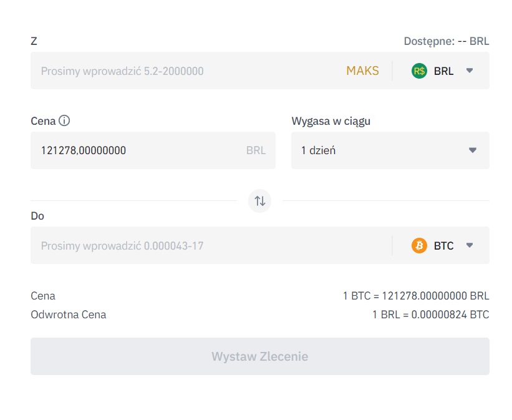Select the '1 dzień' expiry value
This screenshot has width=512, height=420.
(319, 150)
